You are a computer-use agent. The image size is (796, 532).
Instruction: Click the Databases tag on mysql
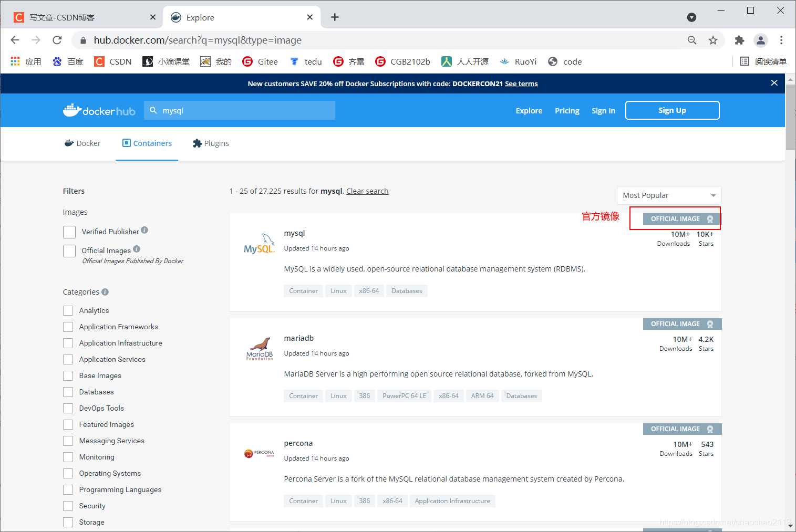[407, 291]
